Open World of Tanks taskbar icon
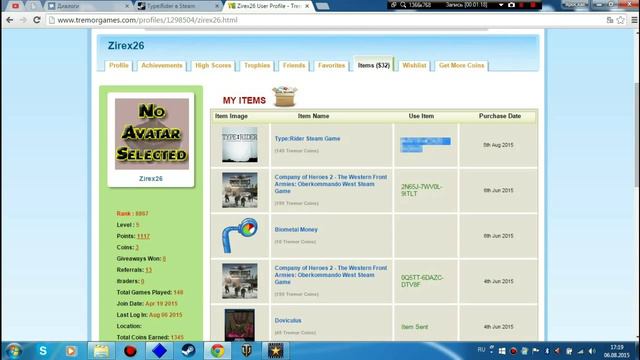640x360 pixels. coord(247,351)
